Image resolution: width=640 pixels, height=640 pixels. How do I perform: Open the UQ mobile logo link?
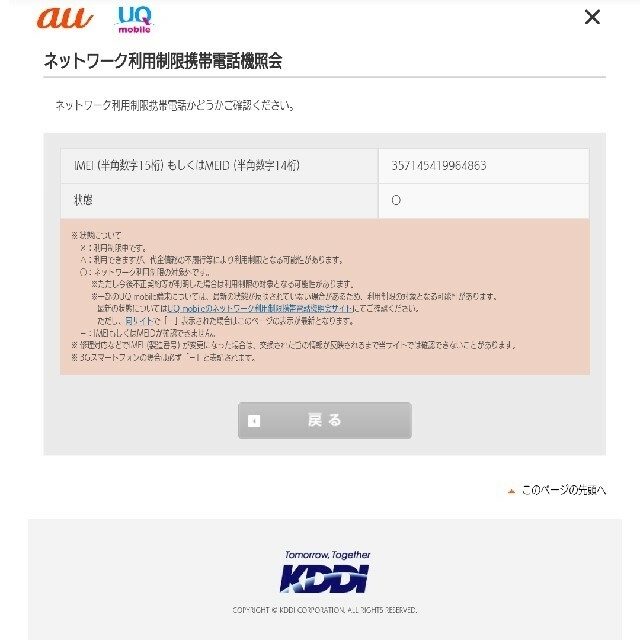coord(134,20)
